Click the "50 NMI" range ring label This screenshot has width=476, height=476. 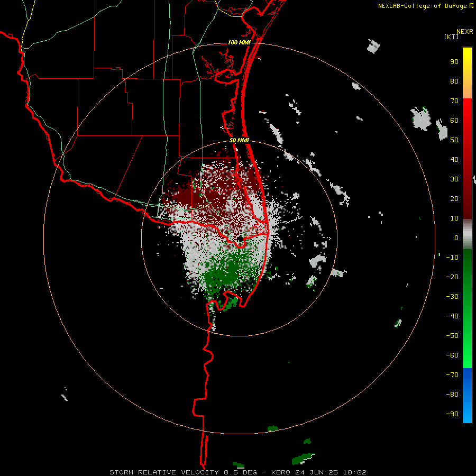[x=239, y=140]
